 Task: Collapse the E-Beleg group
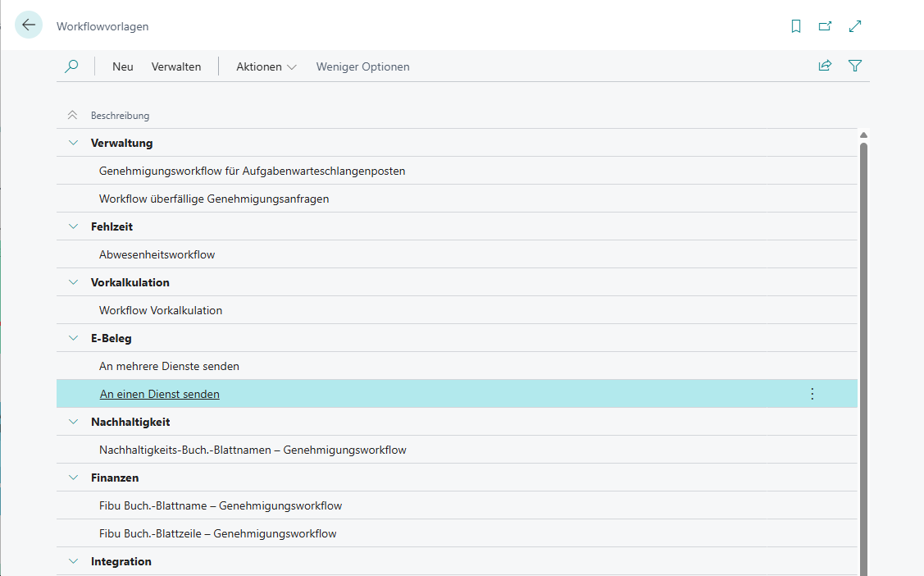tap(73, 337)
